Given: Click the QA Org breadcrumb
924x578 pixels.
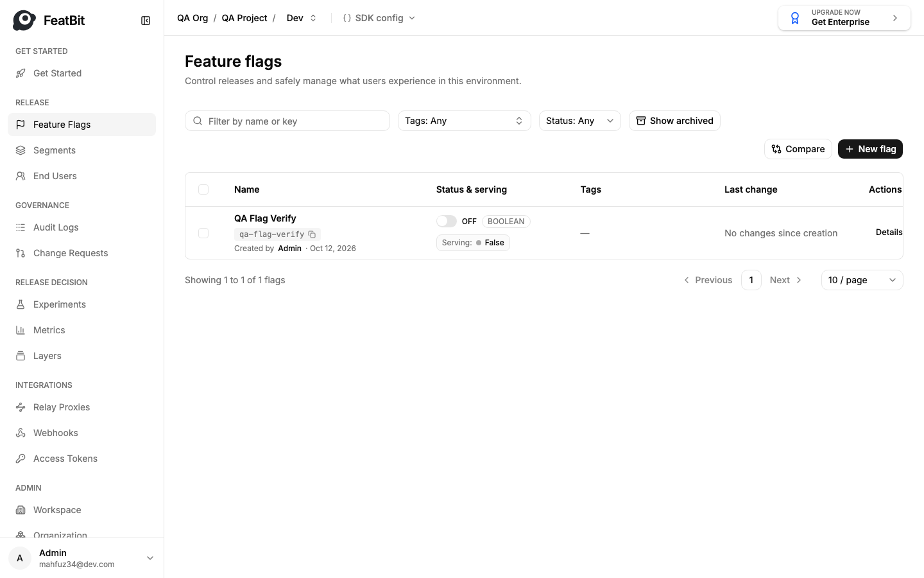Looking at the screenshot, I should pos(193,18).
